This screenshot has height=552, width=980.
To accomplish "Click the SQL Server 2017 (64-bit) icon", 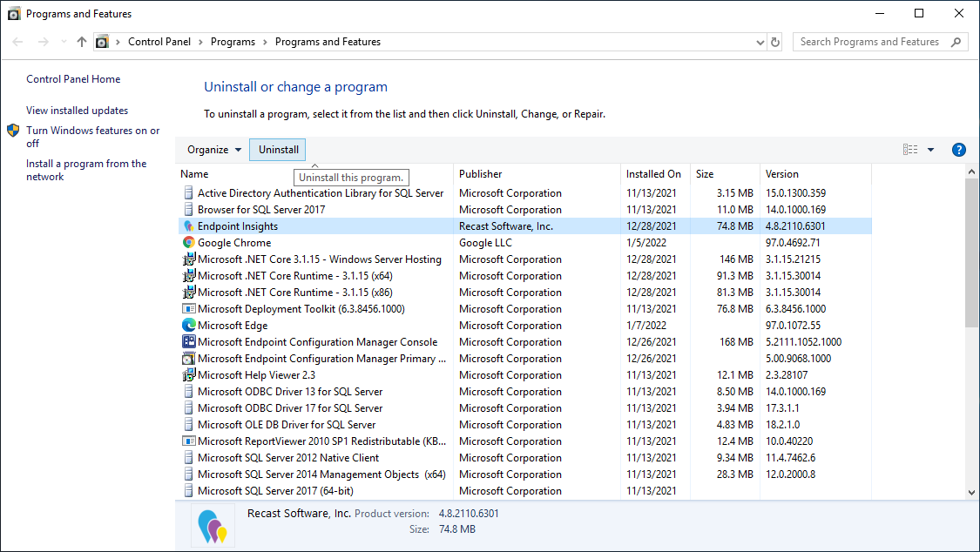I will point(188,491).
